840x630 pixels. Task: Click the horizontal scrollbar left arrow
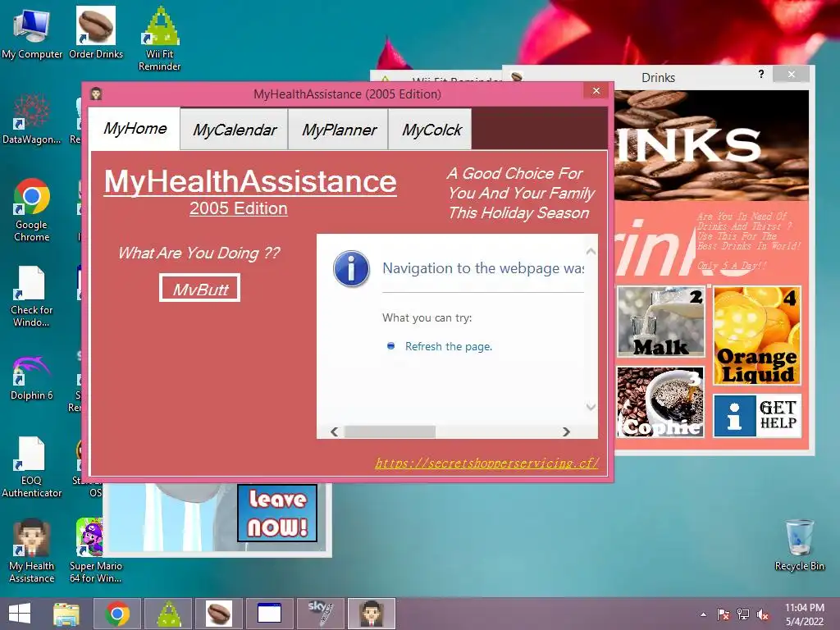click(x=335, y=431)
